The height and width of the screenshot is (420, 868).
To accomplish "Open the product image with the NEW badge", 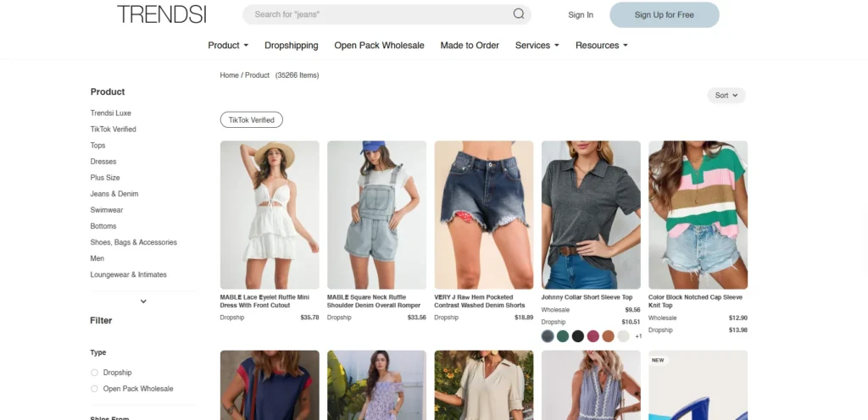I will [698, 385].
